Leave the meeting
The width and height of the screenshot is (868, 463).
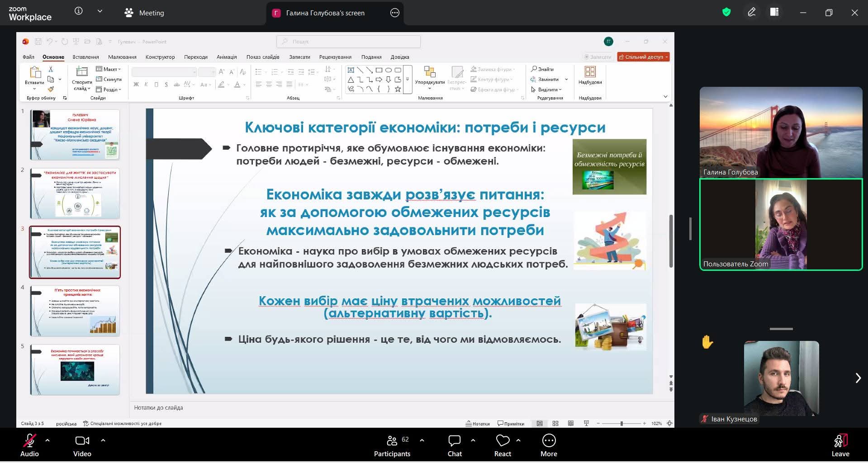point(840,445)
